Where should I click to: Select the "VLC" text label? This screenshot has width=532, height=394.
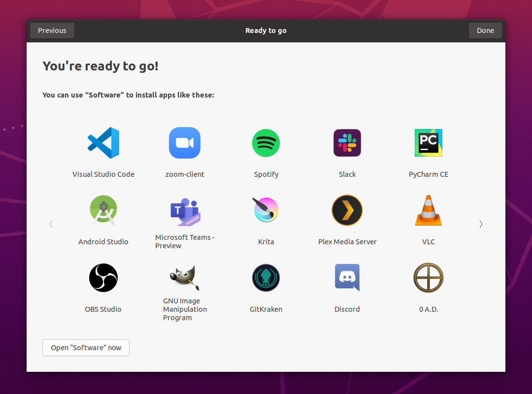click(429, 242)
